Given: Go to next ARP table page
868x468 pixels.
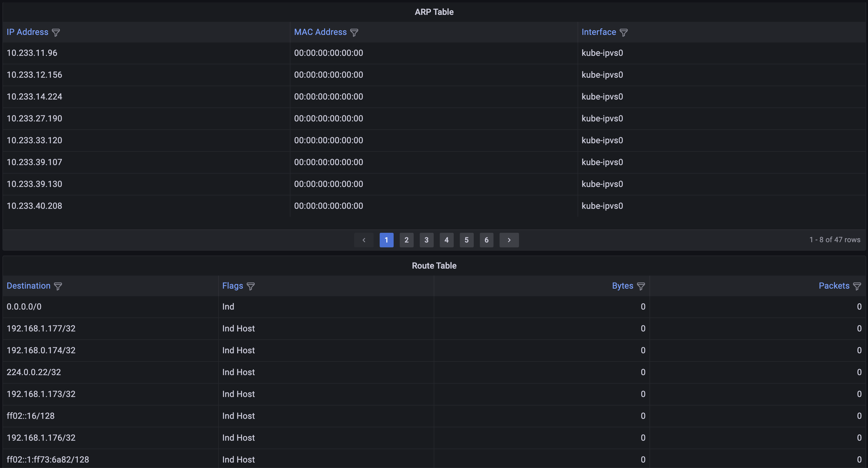Looking at the screenshot, I should pos(509,240).
